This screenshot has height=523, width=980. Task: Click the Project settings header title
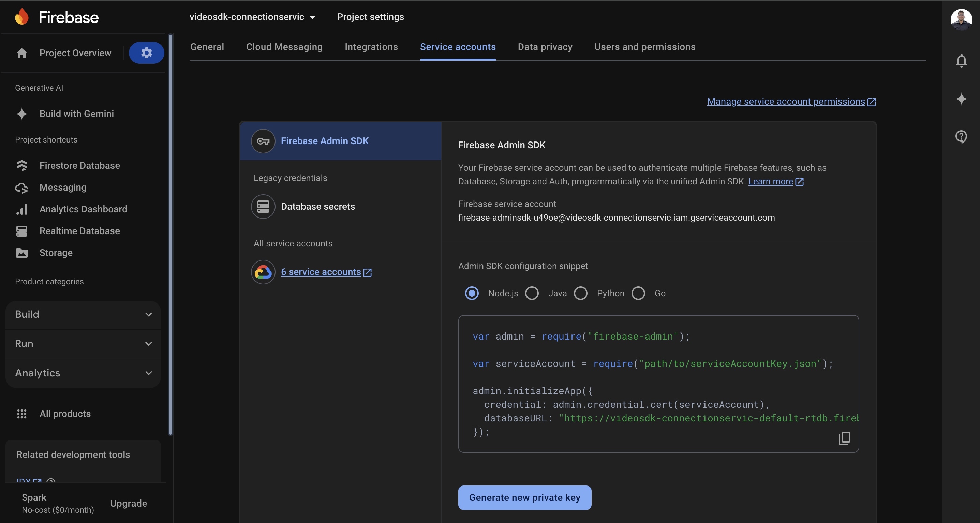(371, 17)
